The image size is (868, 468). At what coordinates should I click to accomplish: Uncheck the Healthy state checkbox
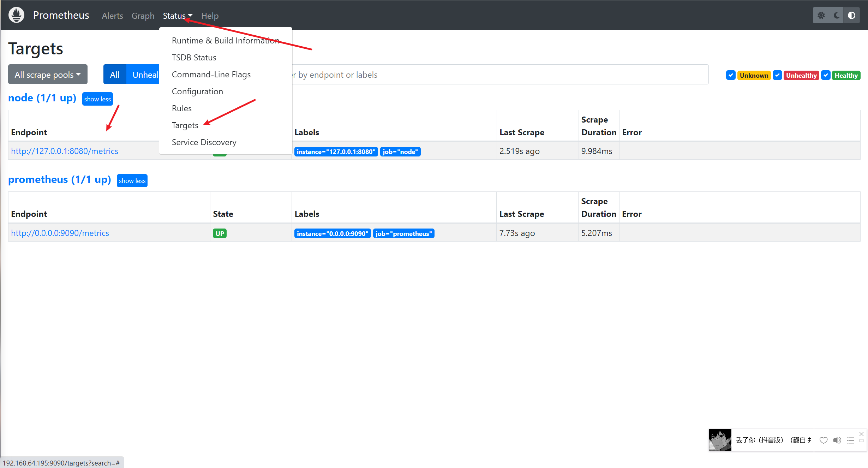click(x=826, y=75)
